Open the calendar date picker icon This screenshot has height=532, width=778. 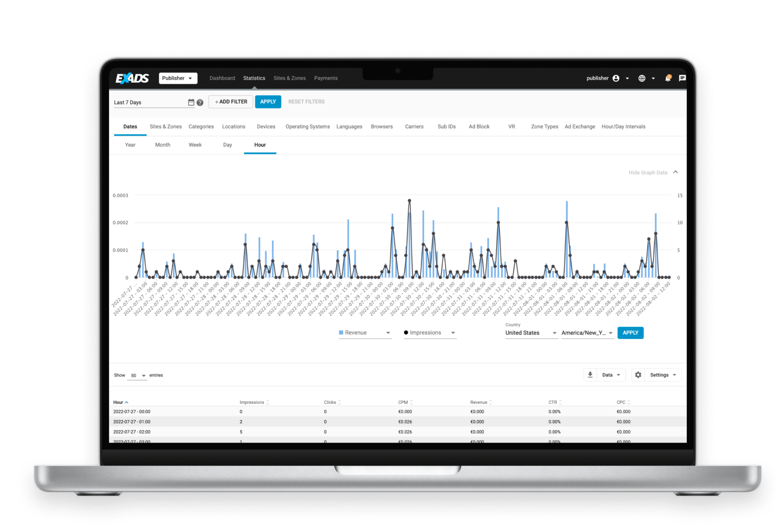pyautogui.click(x=191, y=102)
